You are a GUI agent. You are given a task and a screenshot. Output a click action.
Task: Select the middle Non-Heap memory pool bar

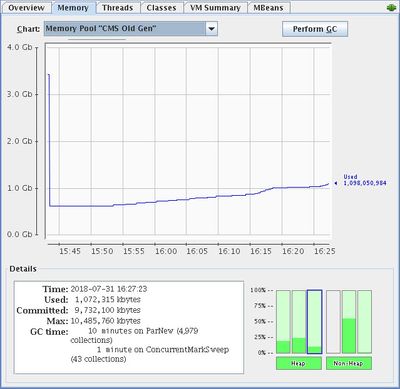tap(349, 322)
